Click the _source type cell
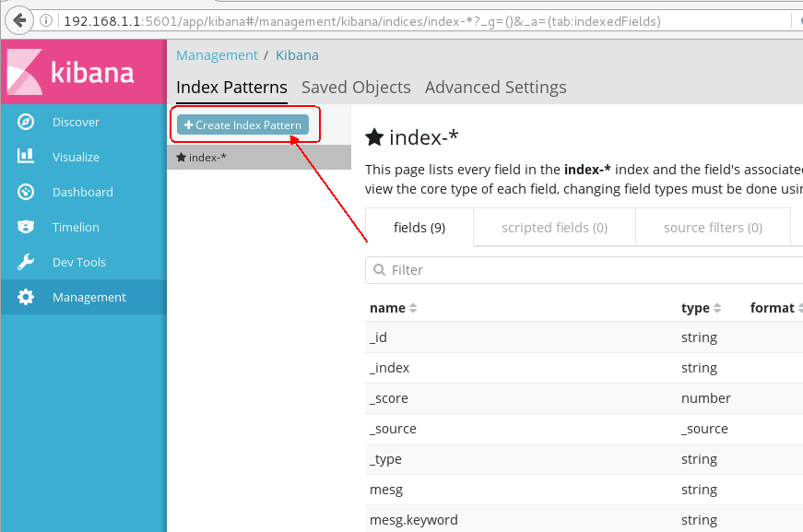This screenshot has width=803, height=532. [x=704, y=429]
